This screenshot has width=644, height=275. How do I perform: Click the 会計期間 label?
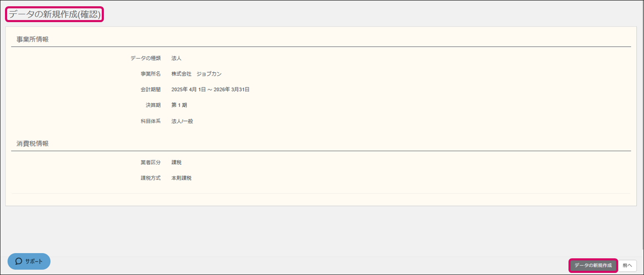tap(151, 89)
